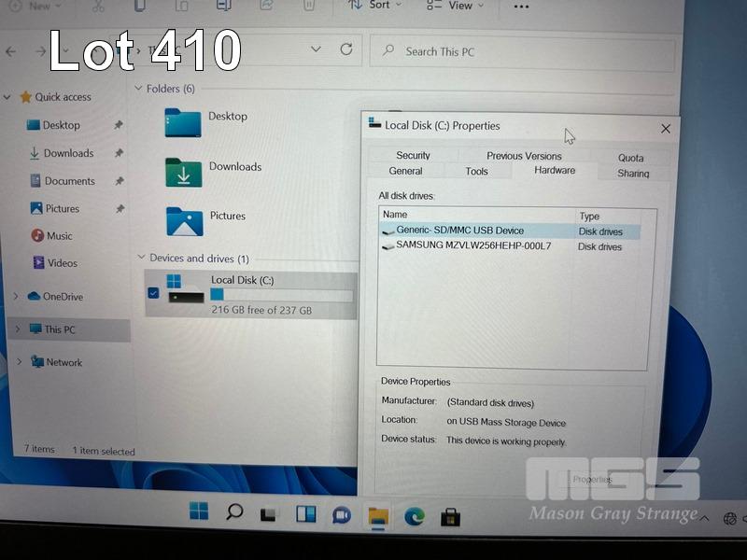Open the address bar history dropdown

pos(316,49)
